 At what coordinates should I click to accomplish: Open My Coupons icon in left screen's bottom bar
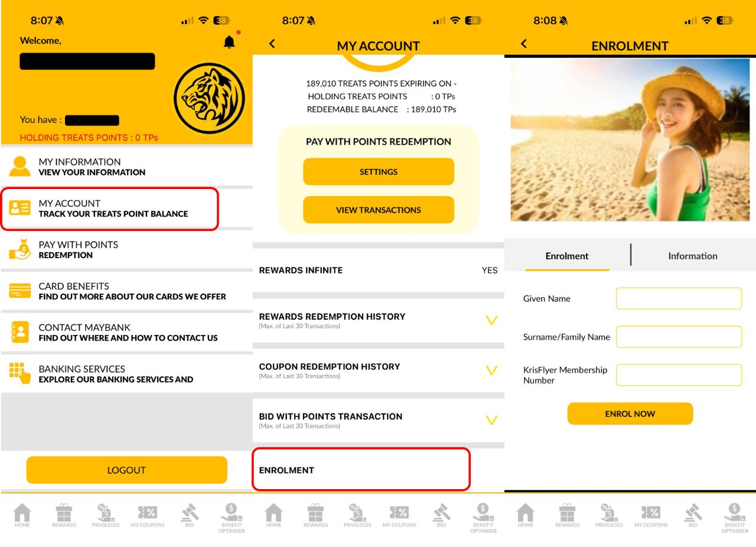[x=148, y=515]
